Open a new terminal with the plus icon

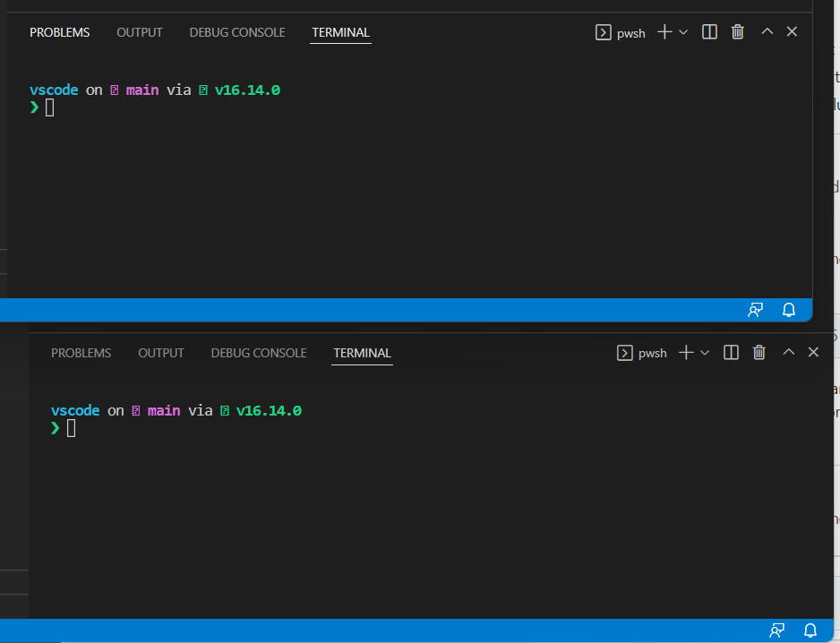click(x=663, y=31)
